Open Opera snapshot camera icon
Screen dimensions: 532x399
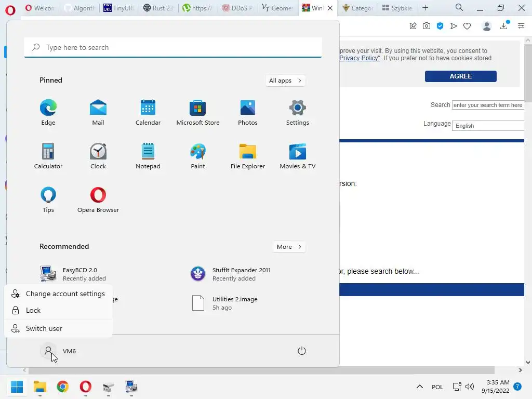point(427,26)
